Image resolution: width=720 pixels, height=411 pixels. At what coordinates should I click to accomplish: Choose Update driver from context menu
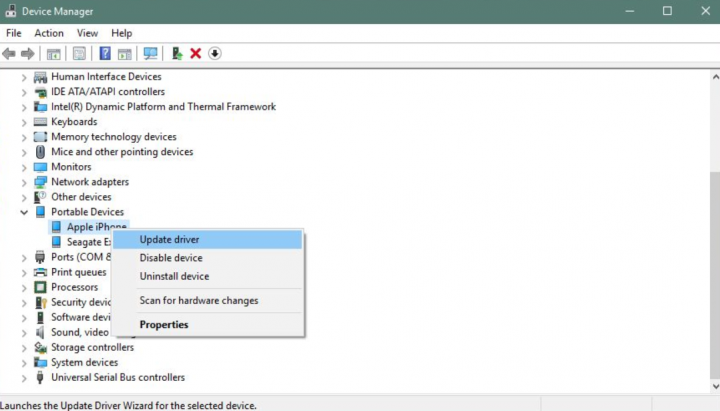click(169, 240)
